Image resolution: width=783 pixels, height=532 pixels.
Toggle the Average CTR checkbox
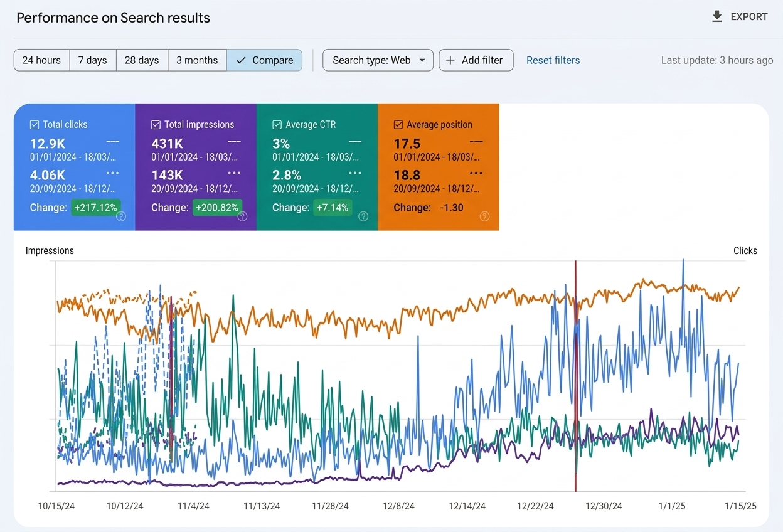click(x=277, y=125)
